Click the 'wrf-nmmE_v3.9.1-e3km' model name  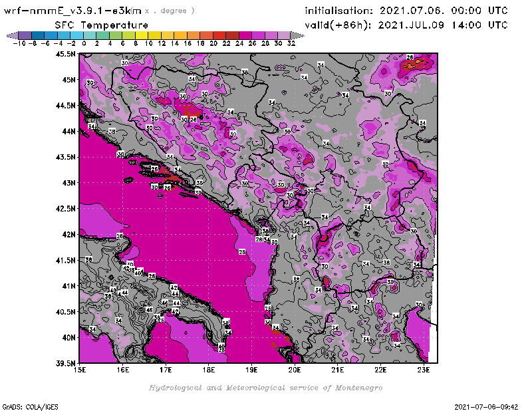tap(72, 11)
